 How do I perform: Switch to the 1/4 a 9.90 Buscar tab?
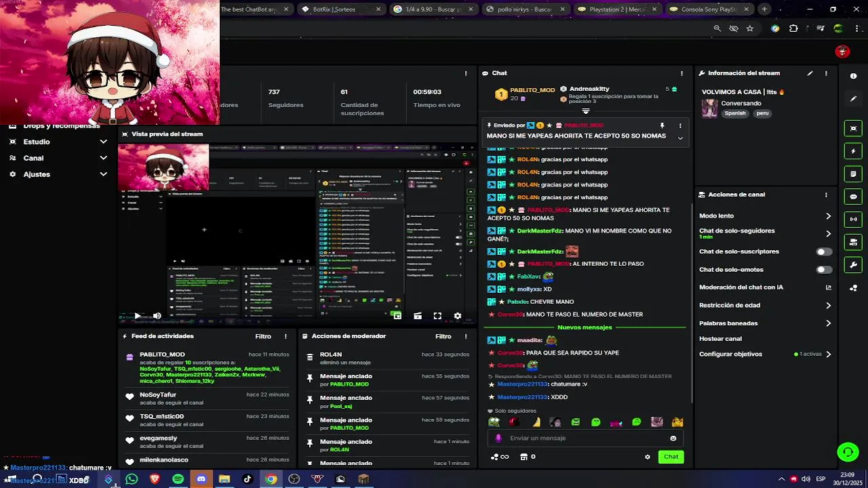(x=434, y=9)
